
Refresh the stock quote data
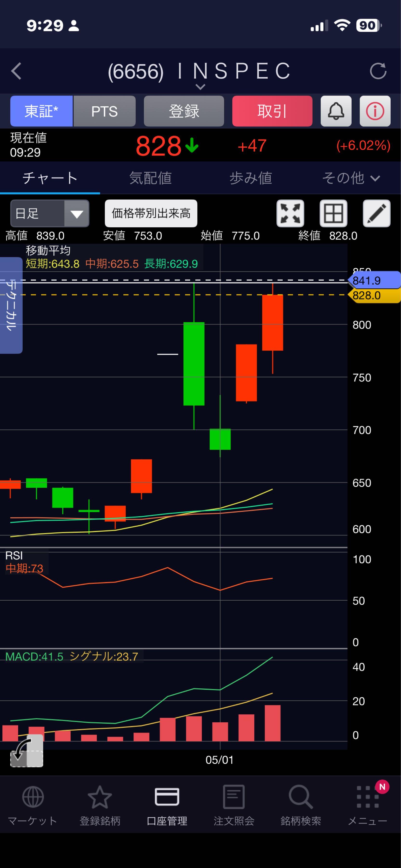(378, 71)
